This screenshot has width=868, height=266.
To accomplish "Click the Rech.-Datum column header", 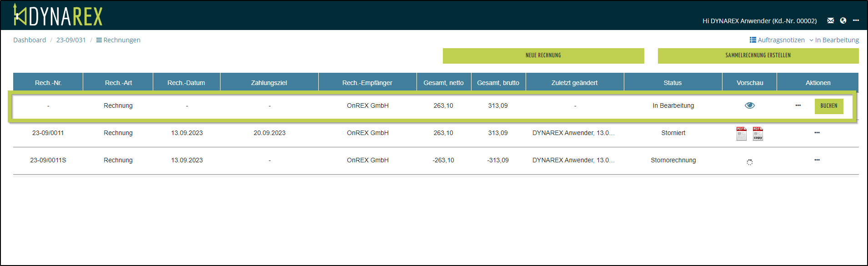I will 186,83.
